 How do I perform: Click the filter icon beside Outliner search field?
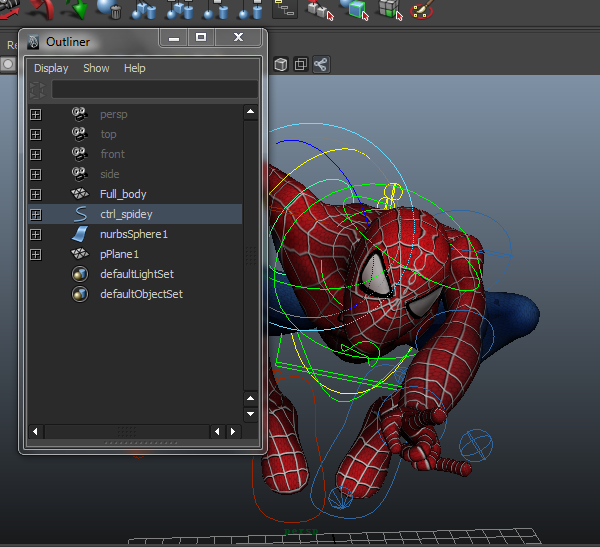tap(38, 90)
